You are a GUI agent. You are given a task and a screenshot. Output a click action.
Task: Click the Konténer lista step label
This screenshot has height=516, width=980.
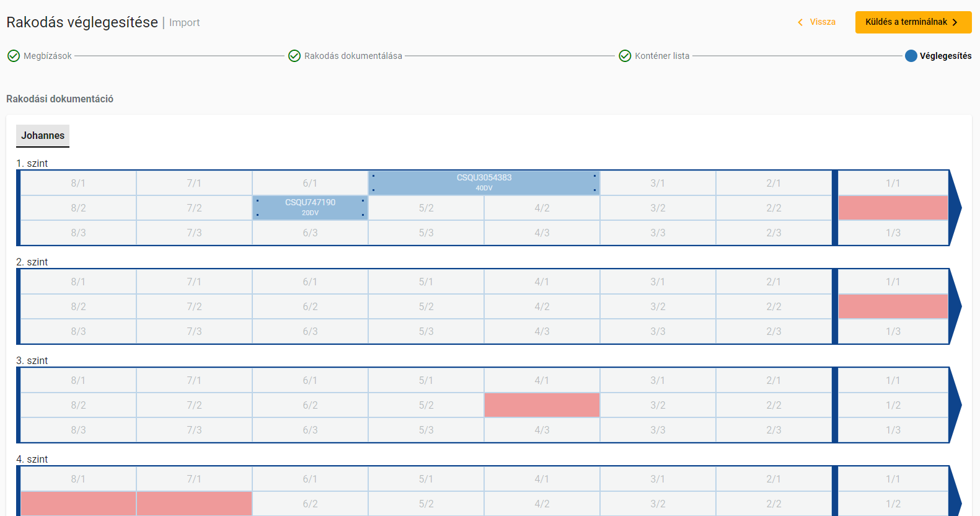pos(662,56)
